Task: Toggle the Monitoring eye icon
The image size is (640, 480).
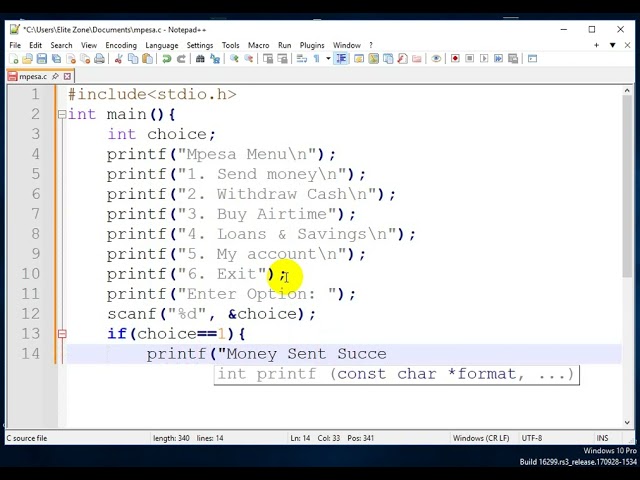Action: [436, 59]
